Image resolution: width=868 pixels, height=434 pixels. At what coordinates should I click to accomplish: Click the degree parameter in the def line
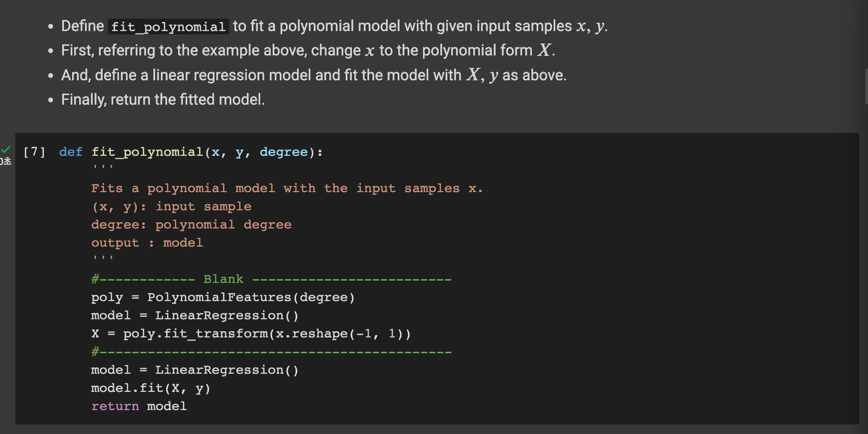(284, 152)
